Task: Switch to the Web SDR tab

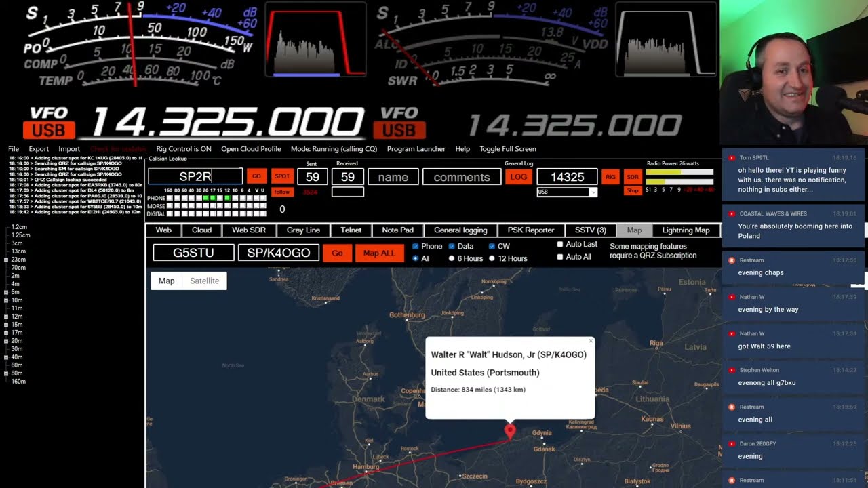Action: [249, 230]
